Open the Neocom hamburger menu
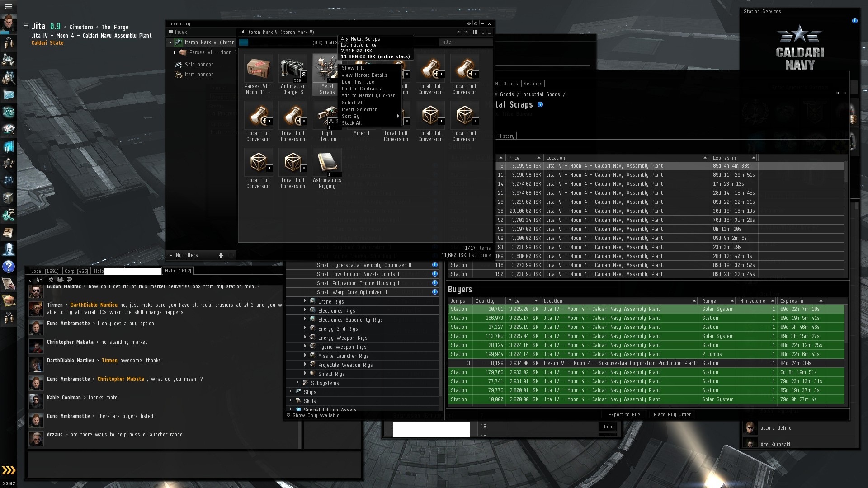This screenshot has height=488, width=868. [x=9, y=7]
